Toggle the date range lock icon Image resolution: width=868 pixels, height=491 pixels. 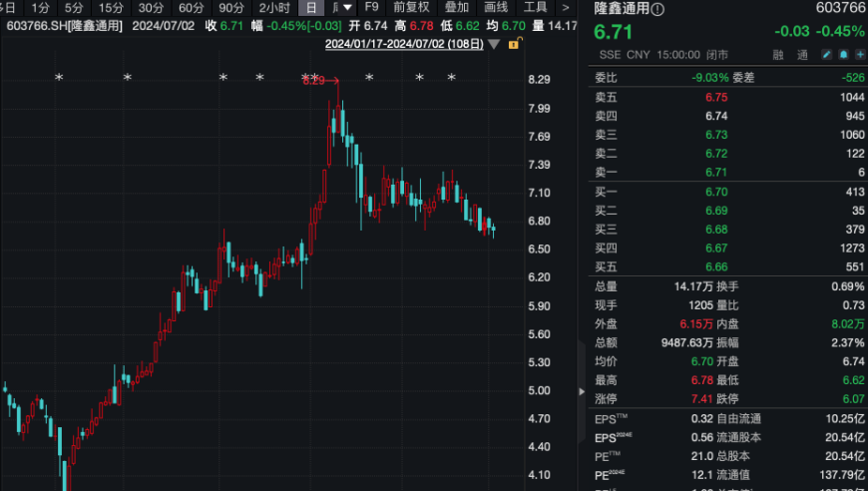point(514,44)
